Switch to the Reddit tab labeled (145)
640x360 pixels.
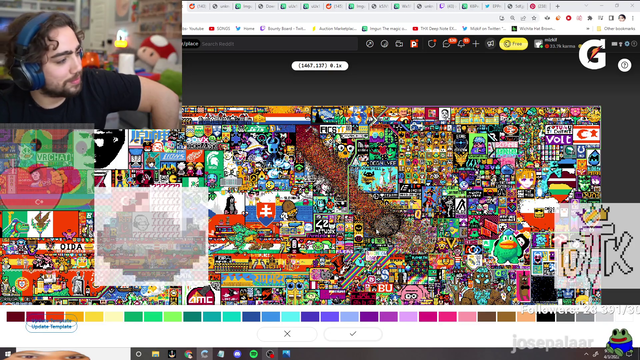[336, 6]
